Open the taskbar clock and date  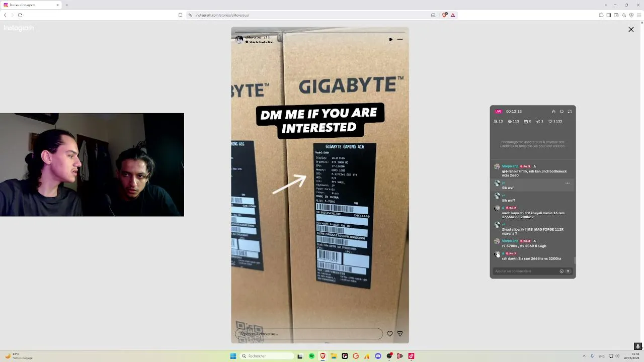point(632,356)
